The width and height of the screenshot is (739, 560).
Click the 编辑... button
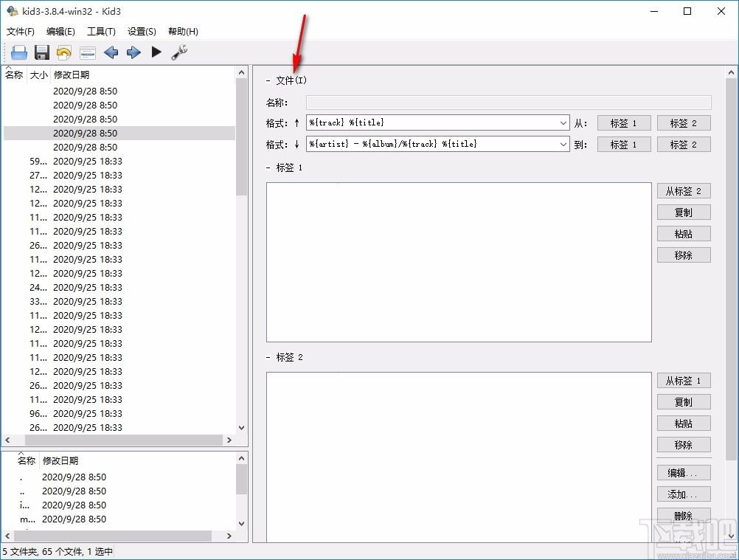684,473
